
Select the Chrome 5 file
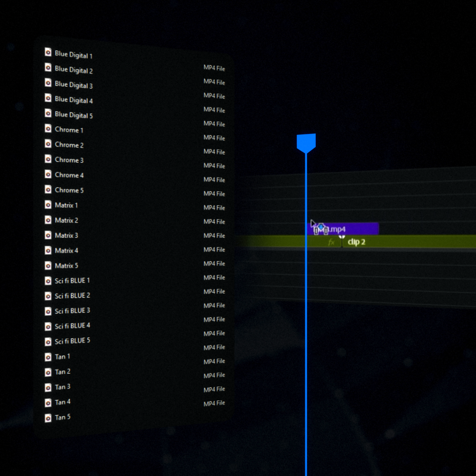coord(69,190)
